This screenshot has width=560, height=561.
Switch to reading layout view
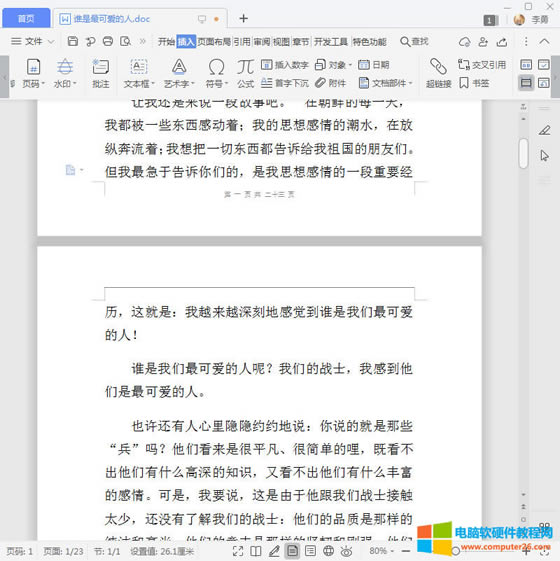click(x=255, y=551)
